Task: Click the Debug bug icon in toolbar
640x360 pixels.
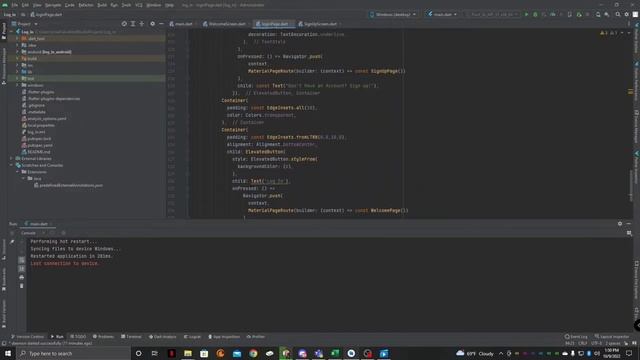Action: pyautogui.click(x=535, y=14)
